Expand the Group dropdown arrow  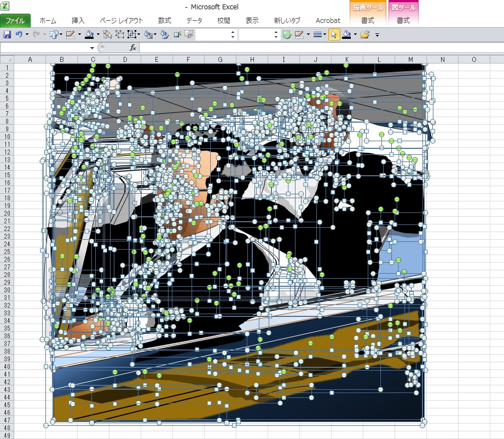(x=138, y=34)
